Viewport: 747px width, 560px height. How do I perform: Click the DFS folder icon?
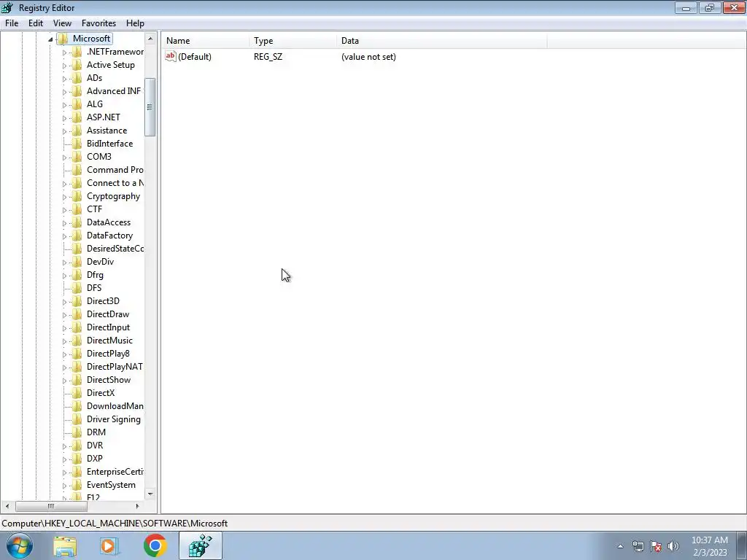coord(77,288)
